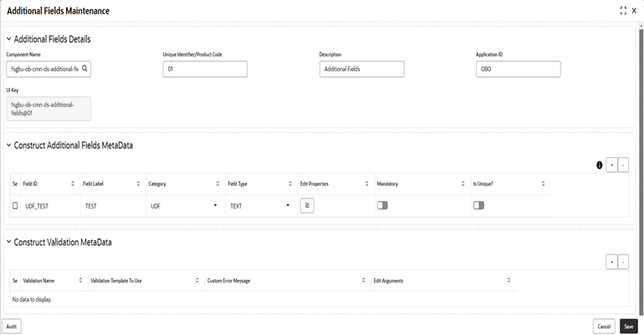Remove a row from Validation MetaData table
The width and height of the screenshot is (644, 335).
(623, 262)
